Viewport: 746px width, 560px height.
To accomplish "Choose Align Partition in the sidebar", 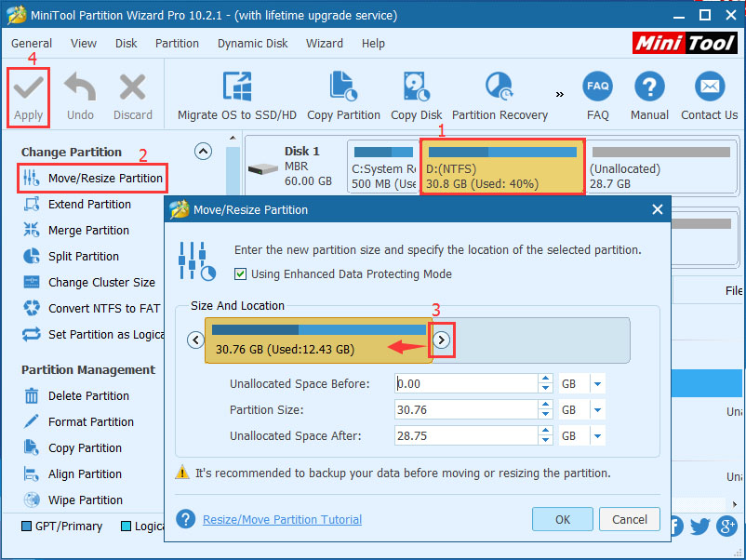I will 73,474.
